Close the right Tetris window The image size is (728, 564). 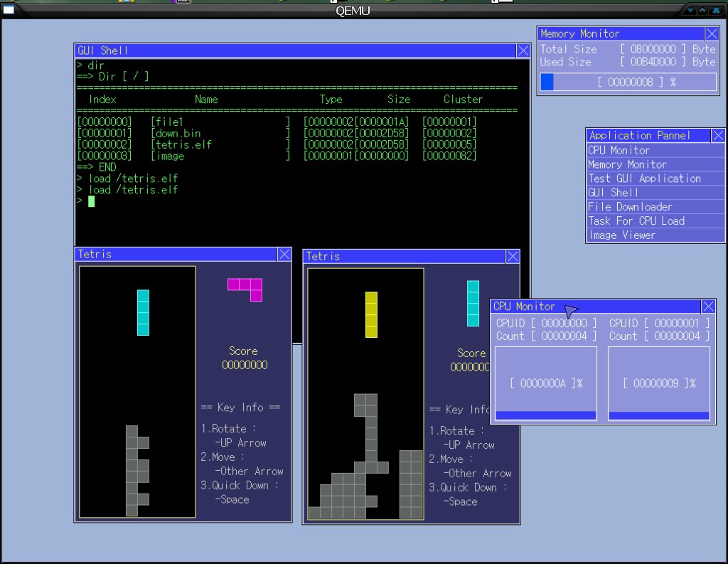coord(513,257)
